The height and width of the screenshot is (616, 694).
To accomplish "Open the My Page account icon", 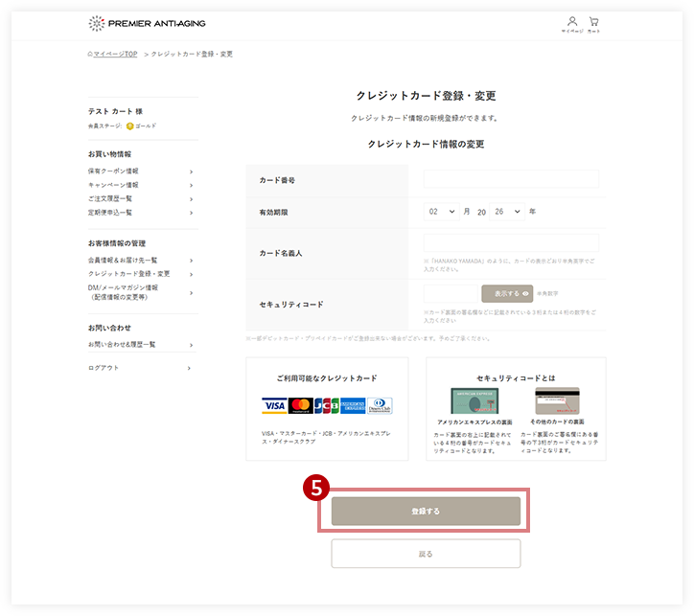I will (x=572, y=24).
